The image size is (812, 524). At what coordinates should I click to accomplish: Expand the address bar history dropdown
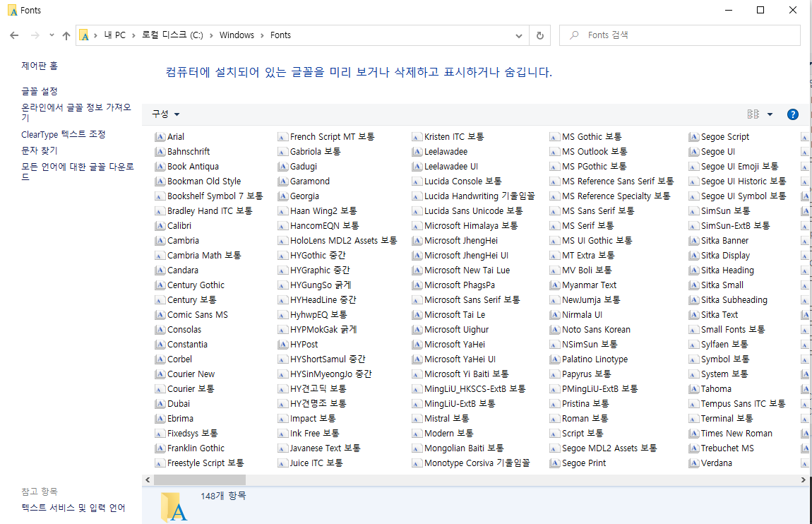point(519,36)
